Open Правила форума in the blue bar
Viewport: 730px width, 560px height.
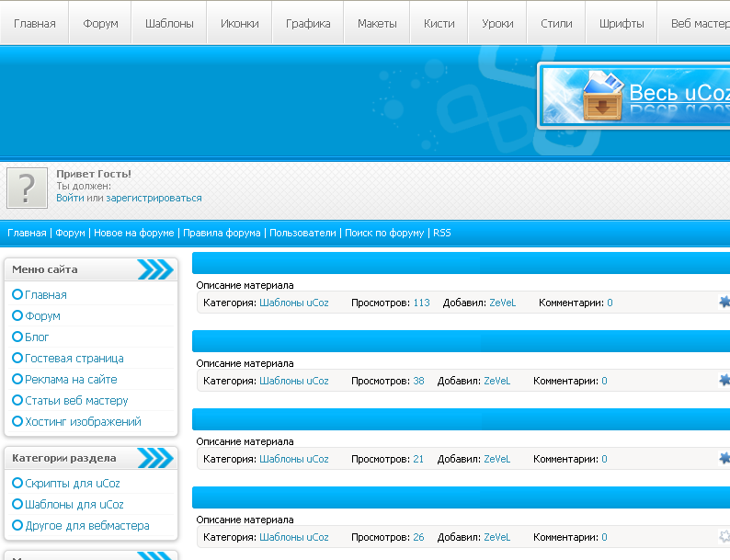tap(222, 234)
